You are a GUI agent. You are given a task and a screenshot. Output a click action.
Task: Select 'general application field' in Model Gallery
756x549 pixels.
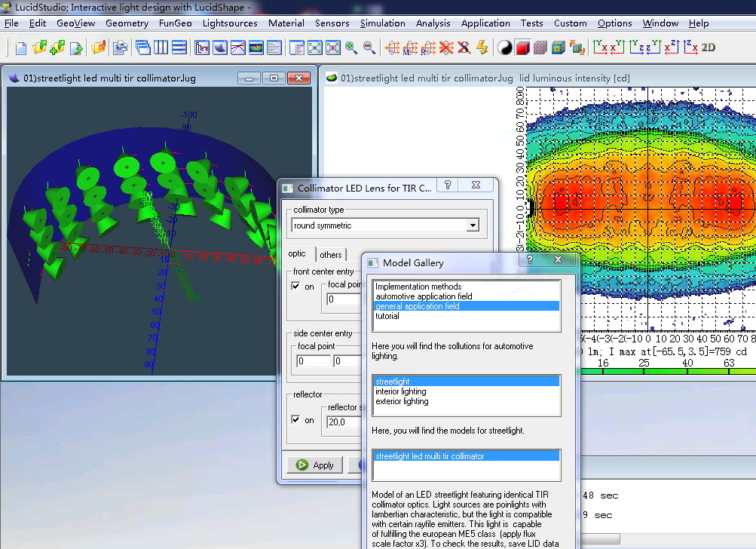click(467, 306)
